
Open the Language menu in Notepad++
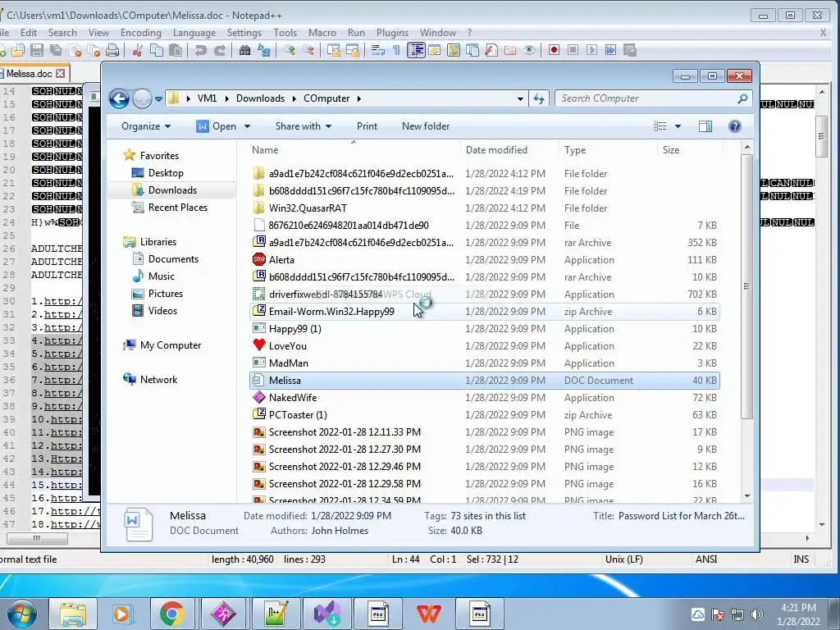click(194, 33)
